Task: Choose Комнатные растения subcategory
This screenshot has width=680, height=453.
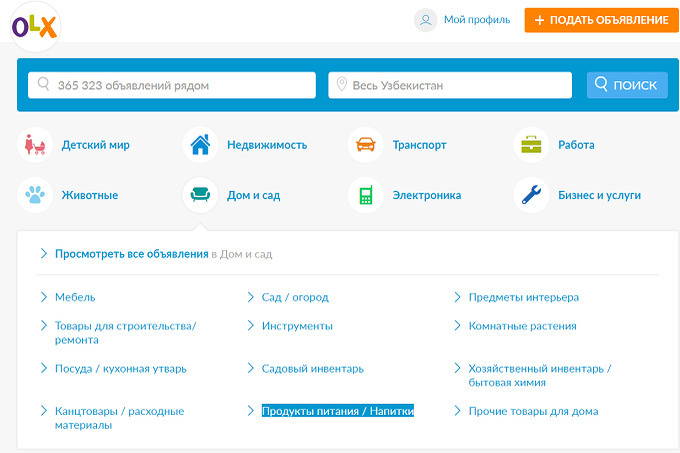Action: [522, 326]
